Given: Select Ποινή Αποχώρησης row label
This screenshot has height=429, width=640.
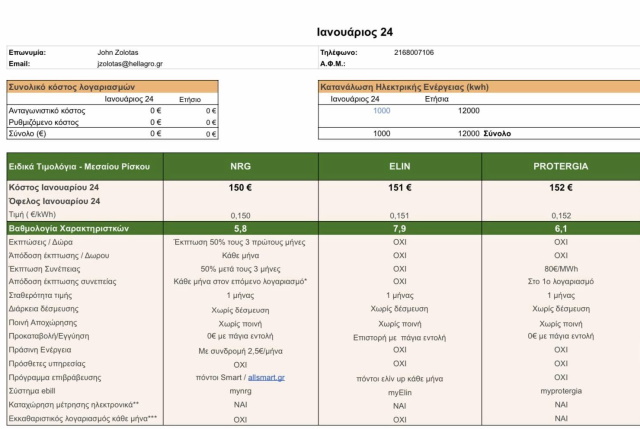Looking at the screenshot, I should 42,322.
